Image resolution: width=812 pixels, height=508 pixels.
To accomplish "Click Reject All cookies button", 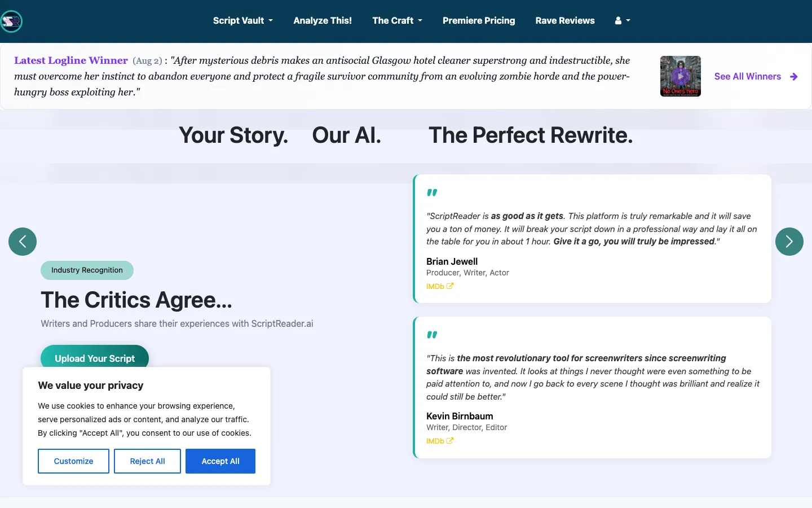I will pyautogui.click(x=147, y=461).
